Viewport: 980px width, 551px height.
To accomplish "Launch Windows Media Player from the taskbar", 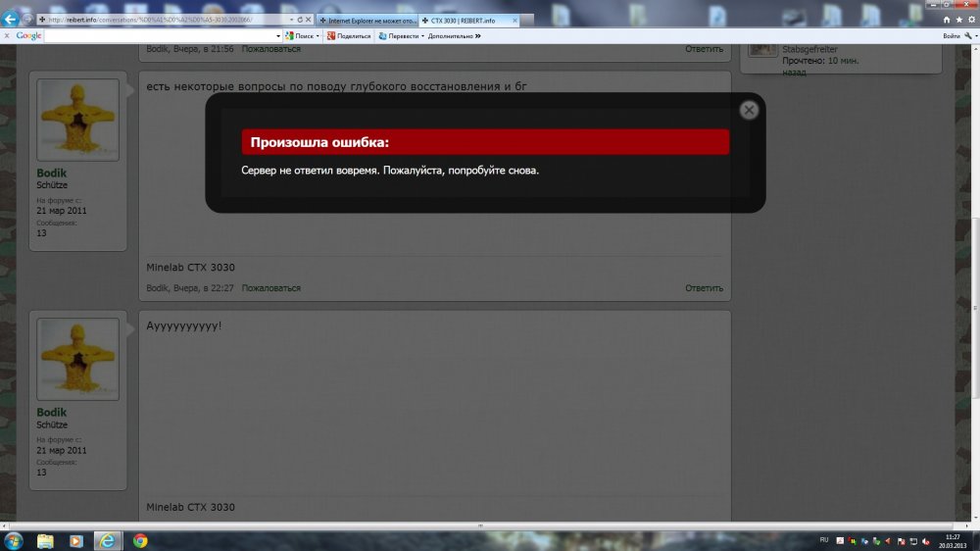I will (x=76, y=540).
